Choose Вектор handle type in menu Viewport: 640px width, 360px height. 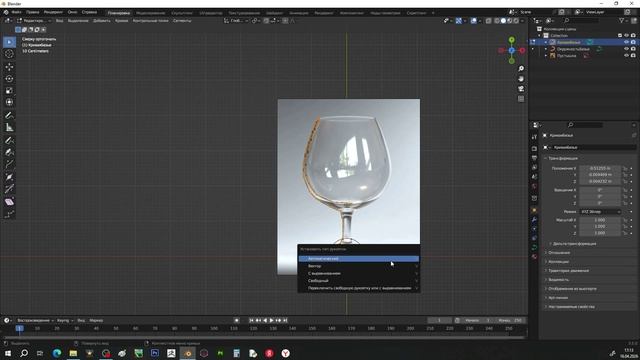click(x=358, y=266)
